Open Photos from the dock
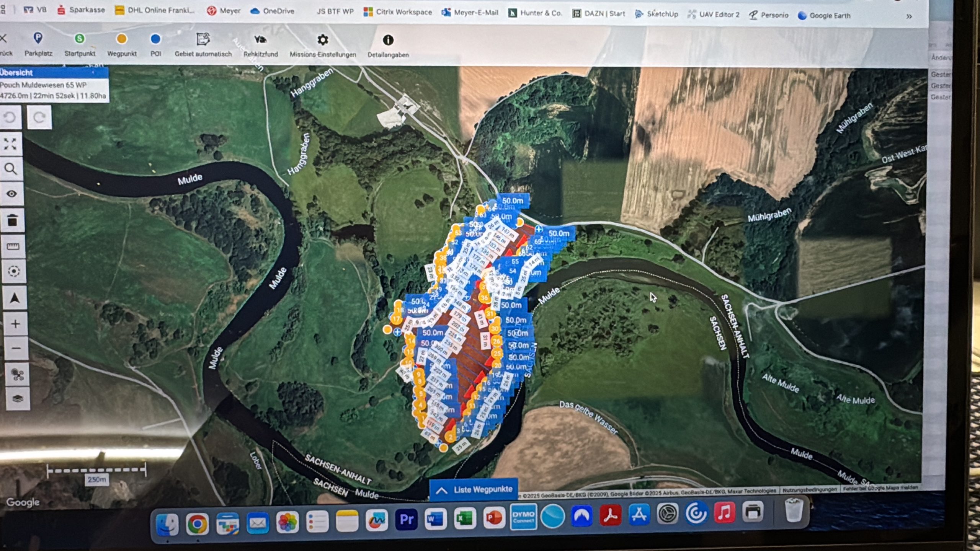980x551 pixels. click(287, 522)
